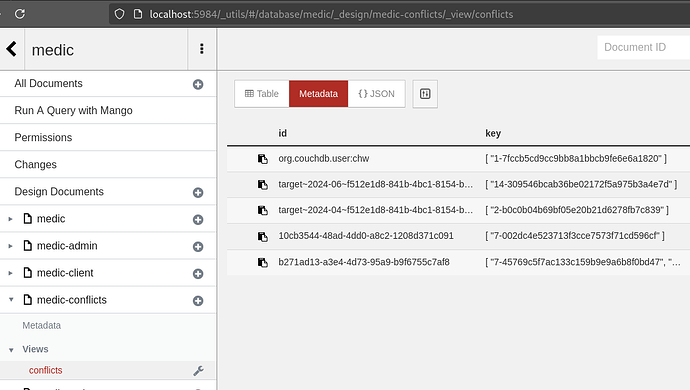690x390 pixels.
Task: Click the page info icon beside the URL
Action: (138, 14)
